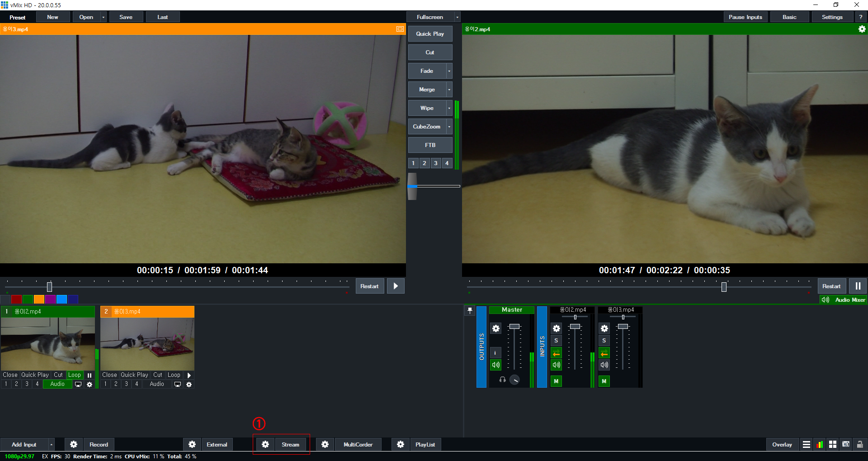The width and height of the screenshot is (868, 461).
Task: Click the lock icon in bottom bar
Action: pyautogui.click(x=860, y=444)
